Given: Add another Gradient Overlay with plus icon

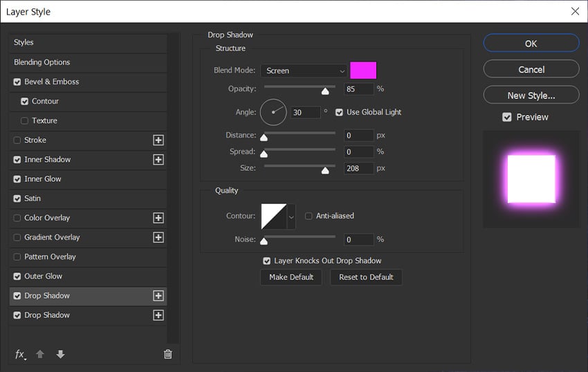Looking at the screenshot, I should tap(158, 237).
